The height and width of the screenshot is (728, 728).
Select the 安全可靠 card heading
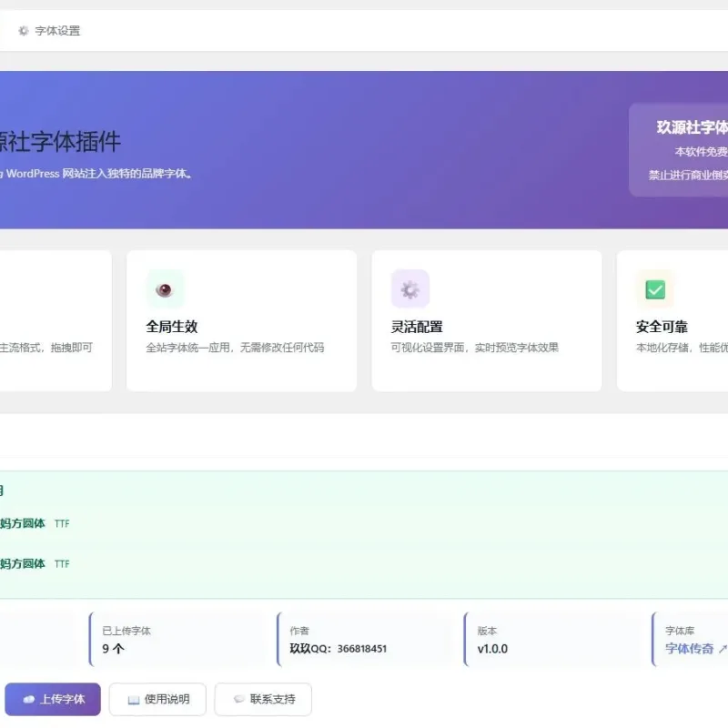coord(662,327)
